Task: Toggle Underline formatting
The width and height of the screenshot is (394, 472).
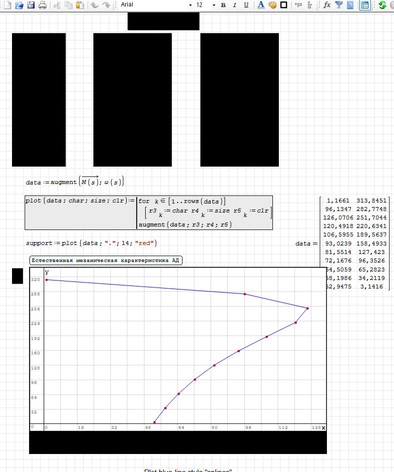Action: pyautogui.click(x=246, y=5)
